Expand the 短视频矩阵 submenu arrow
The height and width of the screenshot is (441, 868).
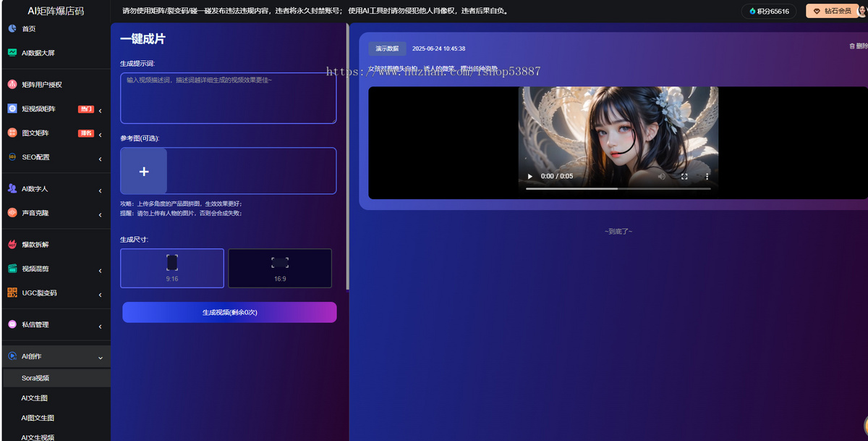(100, 110)
